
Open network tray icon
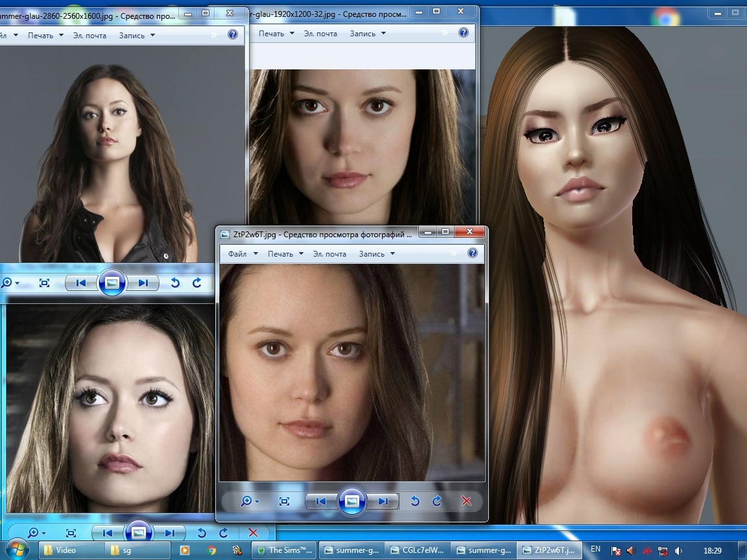tap(662, 551)
